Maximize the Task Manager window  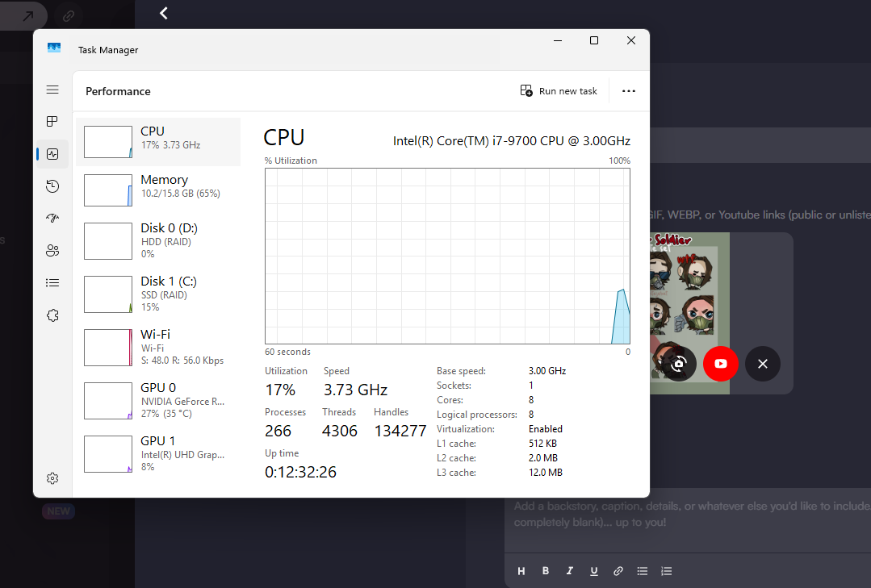point(594,40)
